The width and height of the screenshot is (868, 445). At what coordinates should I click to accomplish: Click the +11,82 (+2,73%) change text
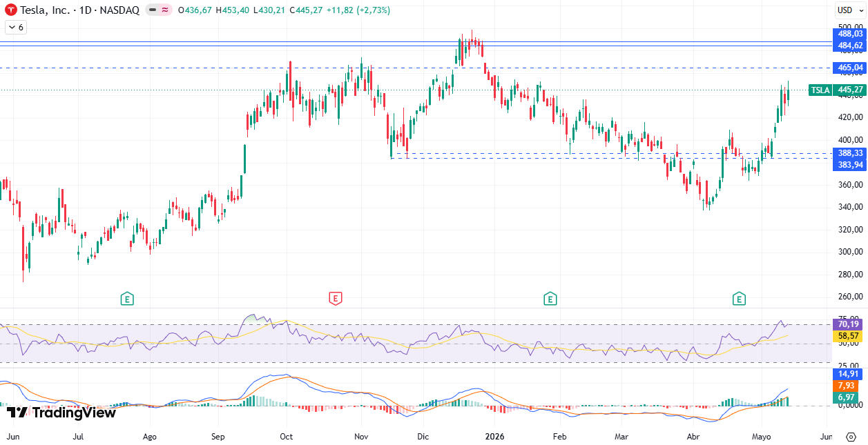(x=358, y=10)
